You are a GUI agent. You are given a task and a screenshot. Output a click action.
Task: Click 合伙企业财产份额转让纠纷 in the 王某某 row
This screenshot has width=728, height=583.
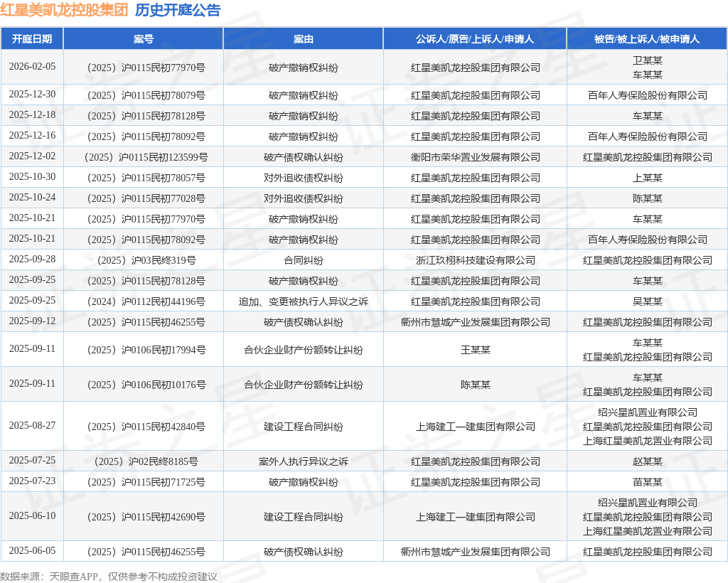click(303, 350)
